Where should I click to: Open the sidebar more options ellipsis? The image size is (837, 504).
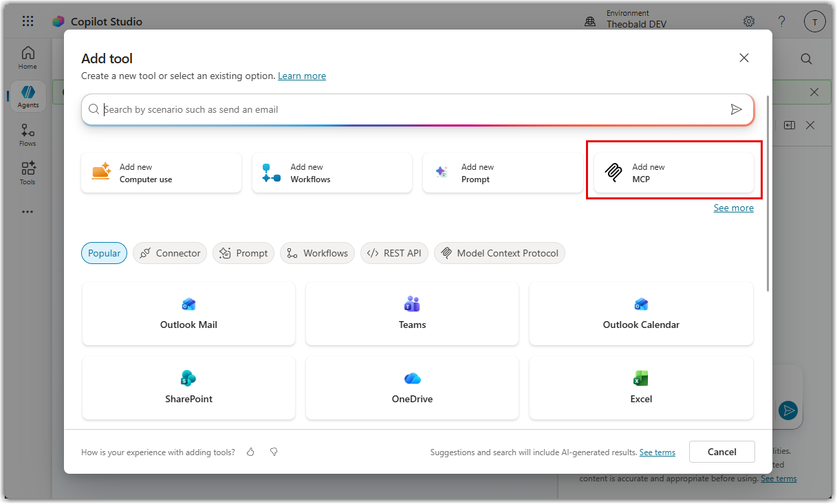(x=28, y=212)
